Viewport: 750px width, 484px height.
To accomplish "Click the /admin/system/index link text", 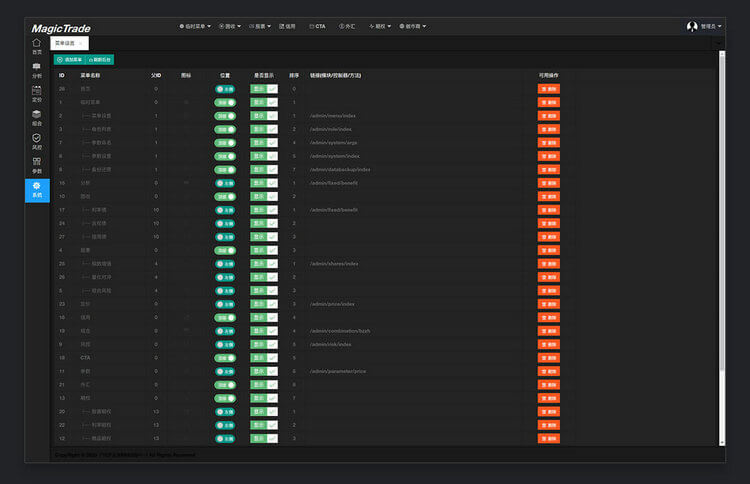I will pyautogui.click(x=335, y=156).
